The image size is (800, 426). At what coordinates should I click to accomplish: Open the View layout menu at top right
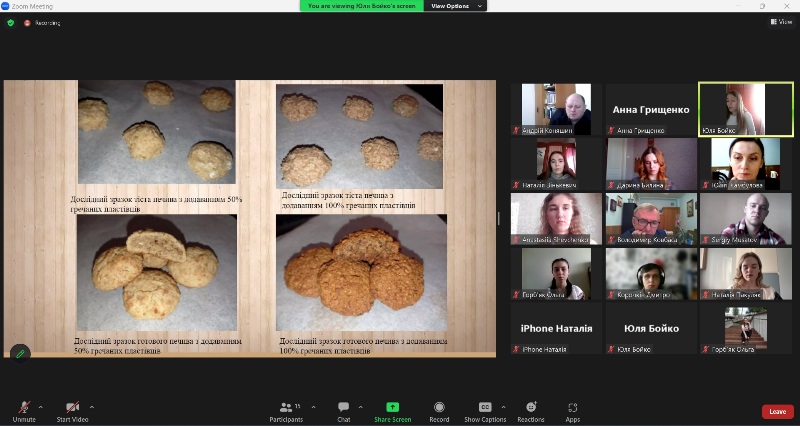pyautogui.click(x=782, y=22)
